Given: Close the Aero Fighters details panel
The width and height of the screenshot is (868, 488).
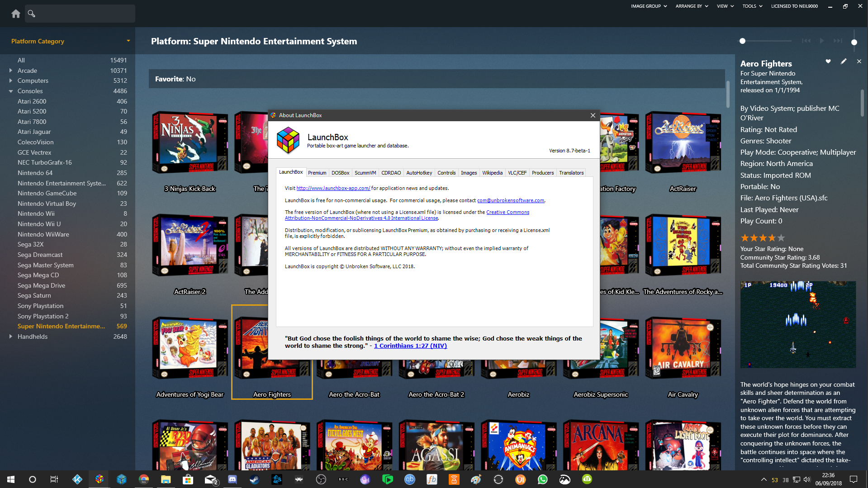Looking at the screenshot, I should 859,61.
